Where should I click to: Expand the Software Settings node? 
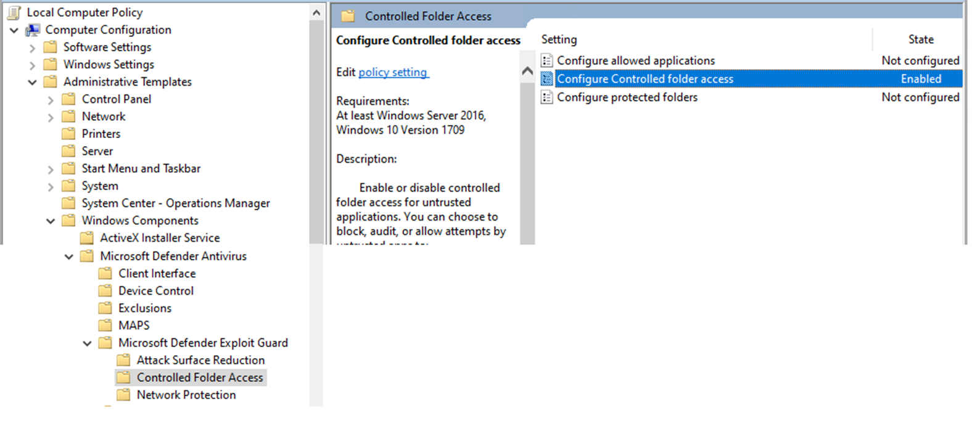click(32, 47)
